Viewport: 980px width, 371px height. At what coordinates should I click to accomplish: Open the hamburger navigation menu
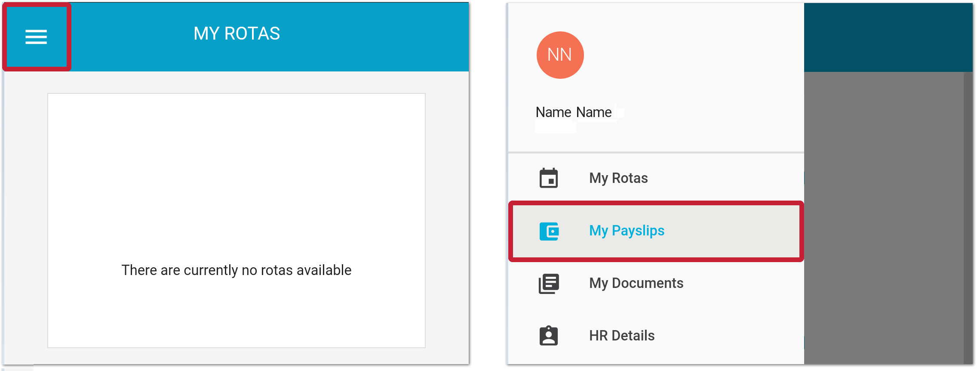click(36, 37)
